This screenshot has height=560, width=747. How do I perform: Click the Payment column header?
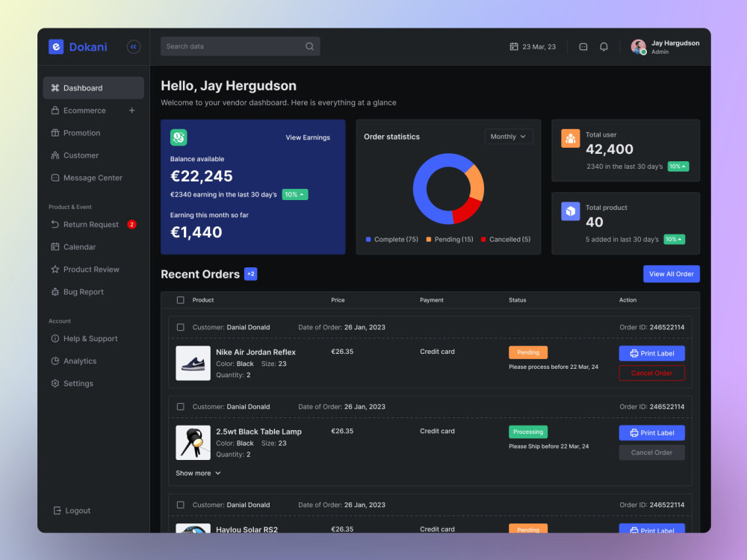click(x=432, y=300)
